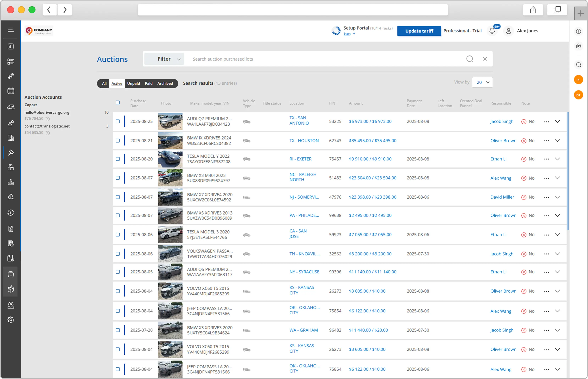
Task: Select the All tab
Action: coord(104,83)
